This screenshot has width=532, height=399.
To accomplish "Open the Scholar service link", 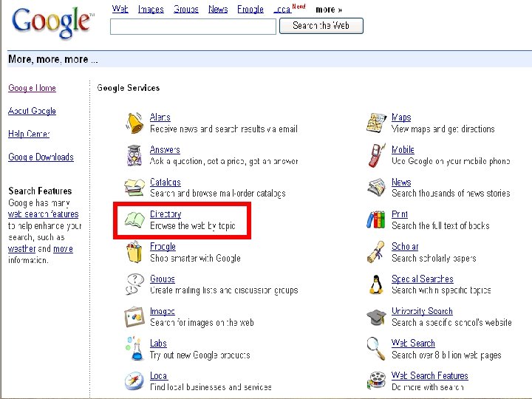I will 405,247.
